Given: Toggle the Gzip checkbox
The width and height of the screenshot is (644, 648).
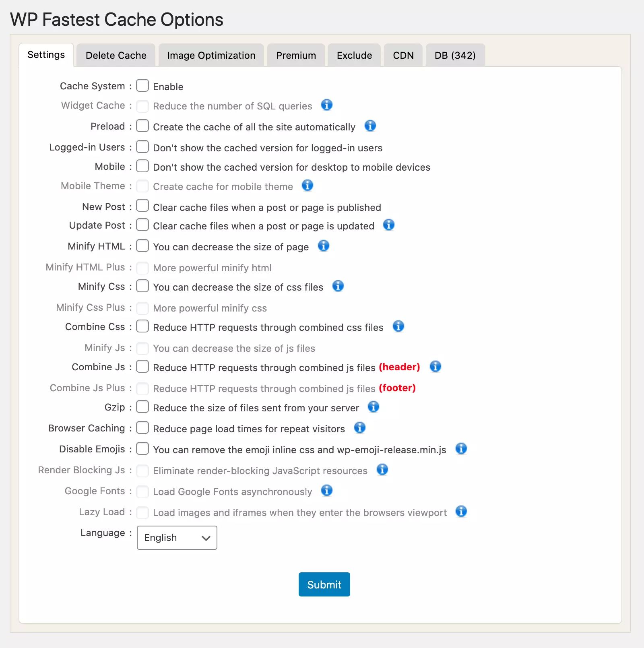Looking at the screenshot, I should (x=142, y=407).
